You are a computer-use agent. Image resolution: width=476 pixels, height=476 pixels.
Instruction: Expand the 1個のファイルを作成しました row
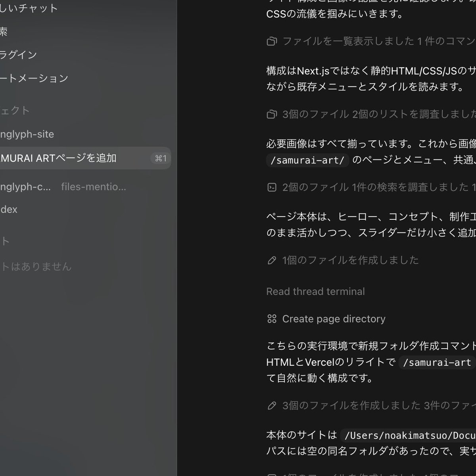pyautogui.click(x=343, y=260)
